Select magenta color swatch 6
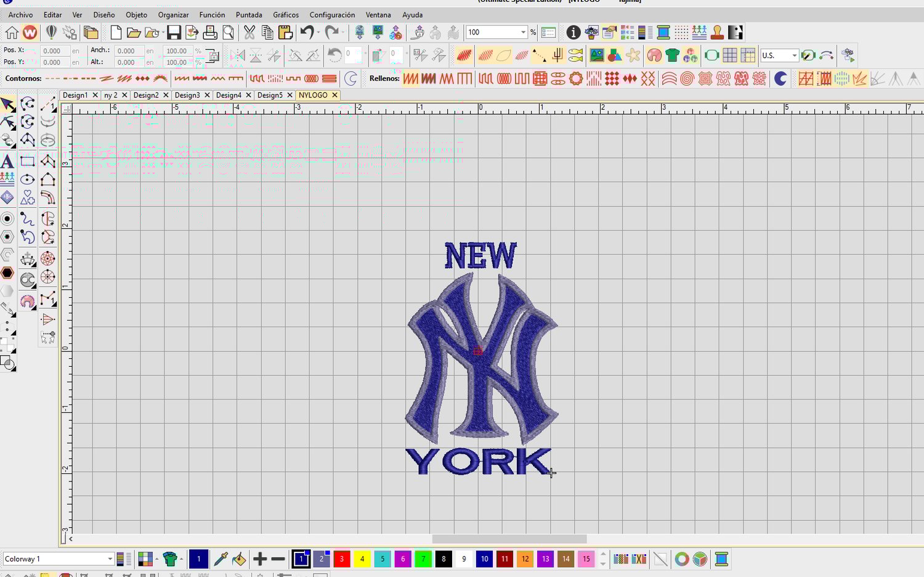The width and height of the screenshot is (924, 577). pyautogui.click(x=403, y=559)
